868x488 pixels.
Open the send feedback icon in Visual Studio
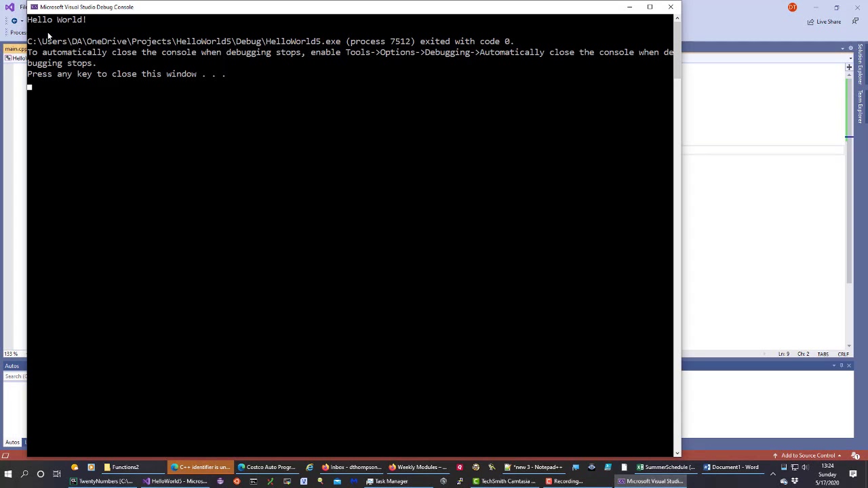coord(854,22)
